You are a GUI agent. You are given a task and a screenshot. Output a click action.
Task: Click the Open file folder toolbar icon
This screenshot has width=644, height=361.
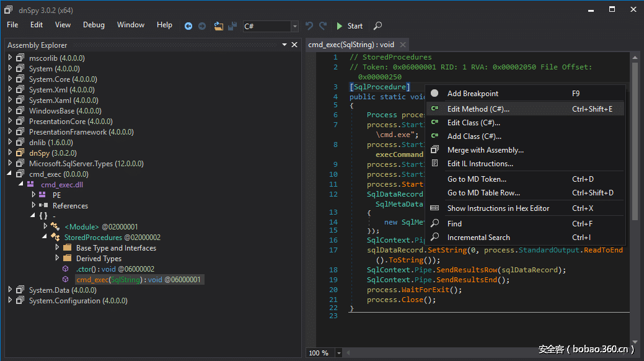[218, 26]
